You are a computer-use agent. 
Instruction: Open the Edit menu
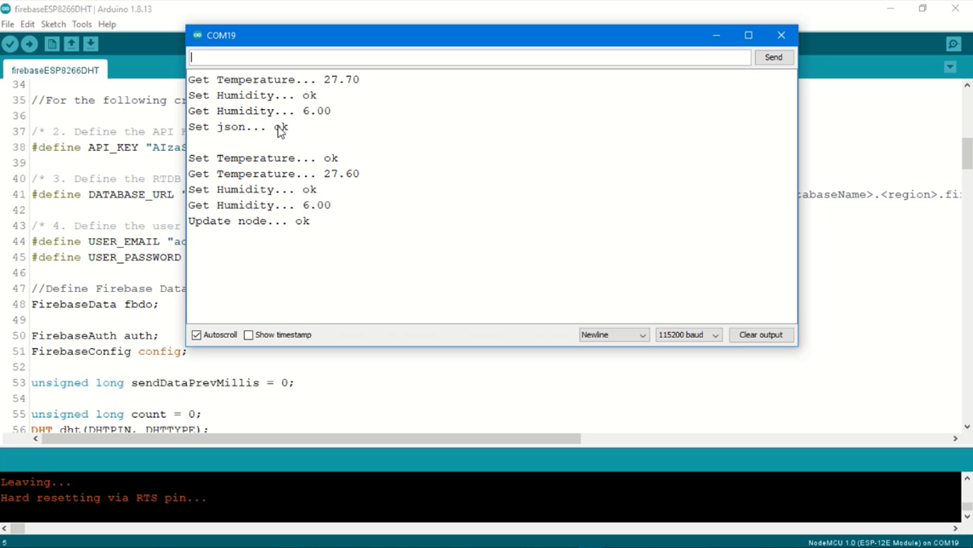tap(27, 24)
